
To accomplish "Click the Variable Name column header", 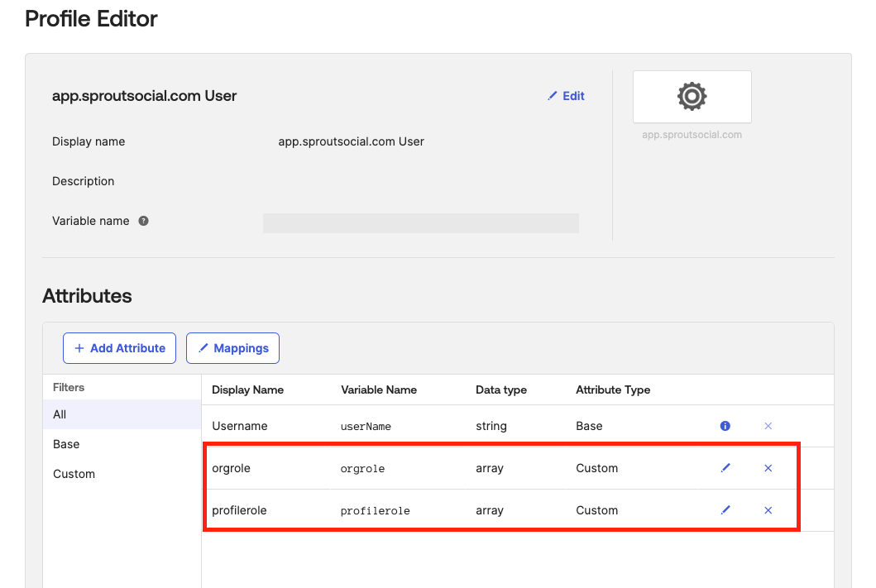I will click(379, 390).
